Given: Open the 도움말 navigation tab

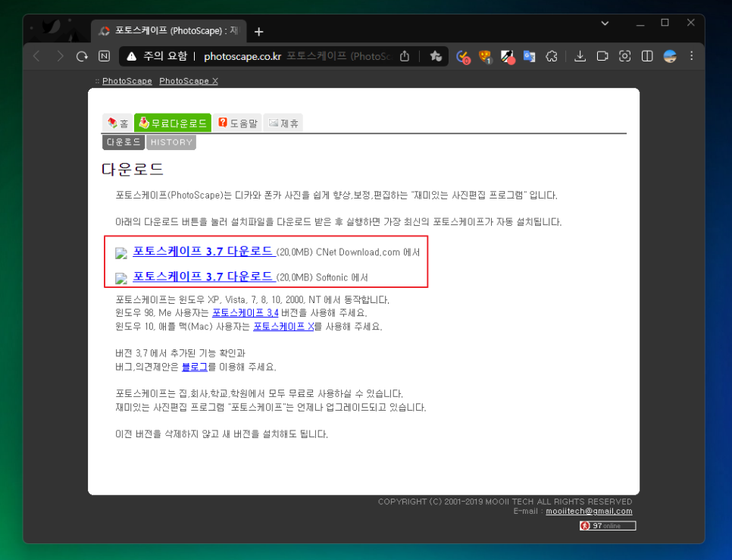Looking at the screenshot, I should pos(238,123).
